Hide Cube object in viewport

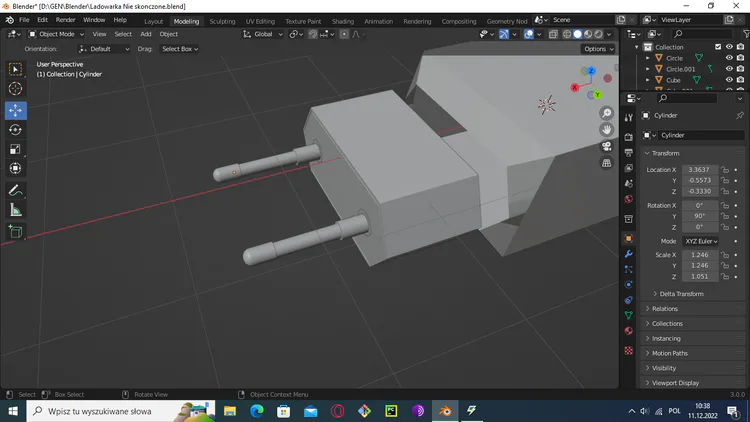tap(729, 80)
